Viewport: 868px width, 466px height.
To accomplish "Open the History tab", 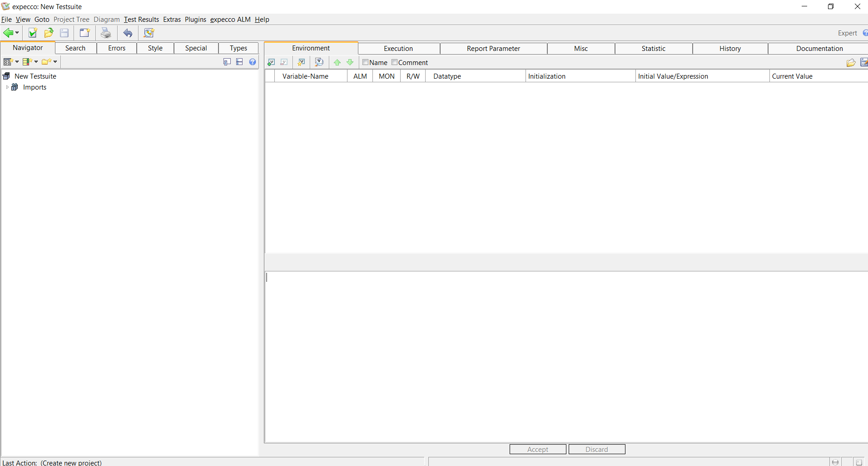I will [x=730, y=49].
